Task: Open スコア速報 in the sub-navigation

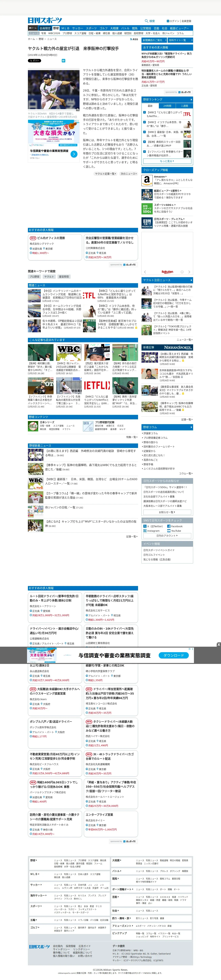Action: point(80,33)
